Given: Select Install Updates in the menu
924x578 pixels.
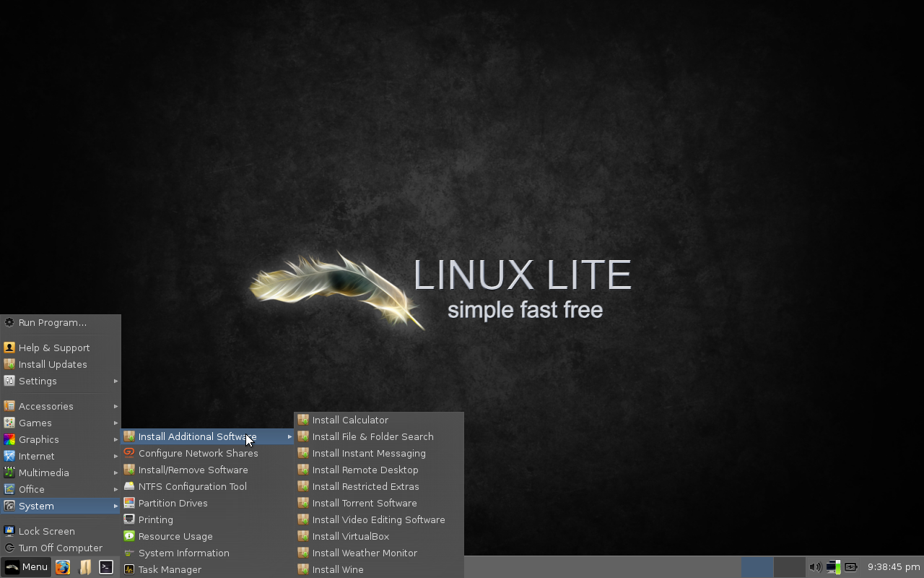Looking at the screenshot, I should (61, 364).
